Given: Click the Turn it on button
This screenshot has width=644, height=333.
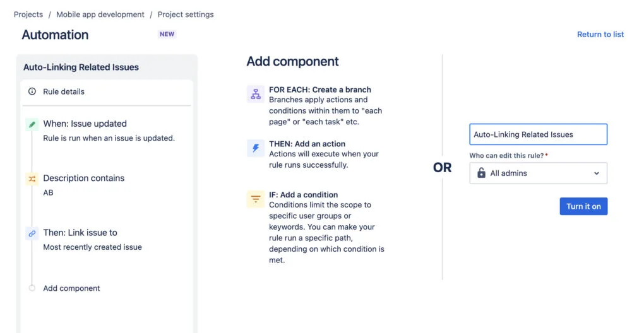Looking at the screenshot, I should [x=583, y=206].
